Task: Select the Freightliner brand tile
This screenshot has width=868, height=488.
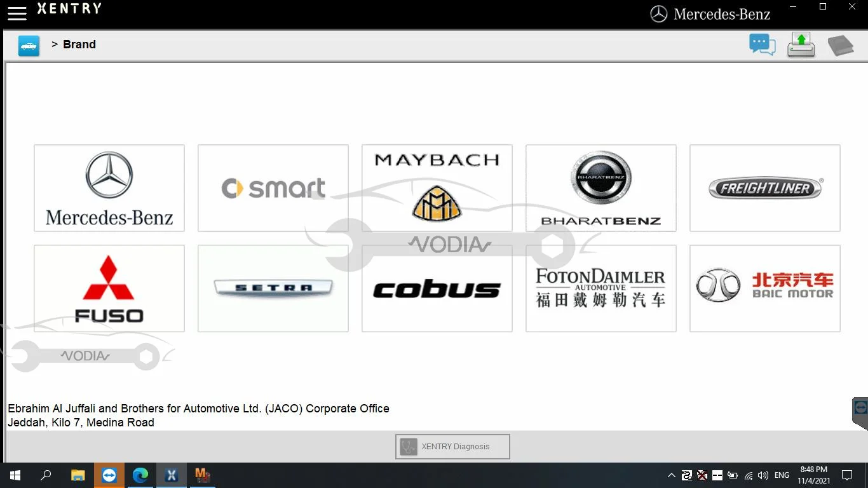Action: click(765, 188)
